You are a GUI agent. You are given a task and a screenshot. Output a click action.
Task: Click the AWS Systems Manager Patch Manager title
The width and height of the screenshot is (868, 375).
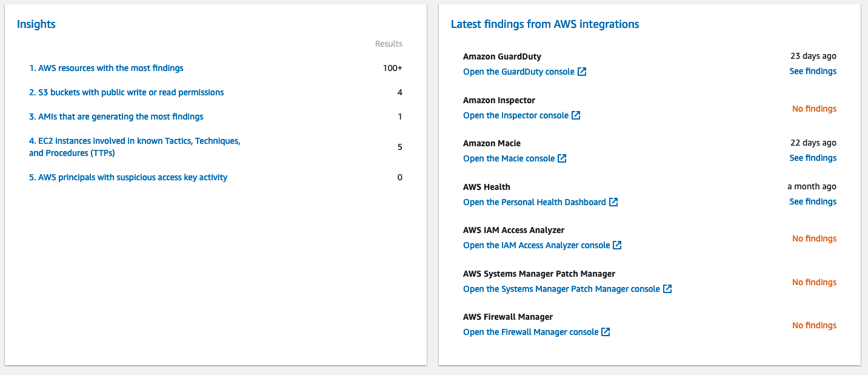point(539,274)
